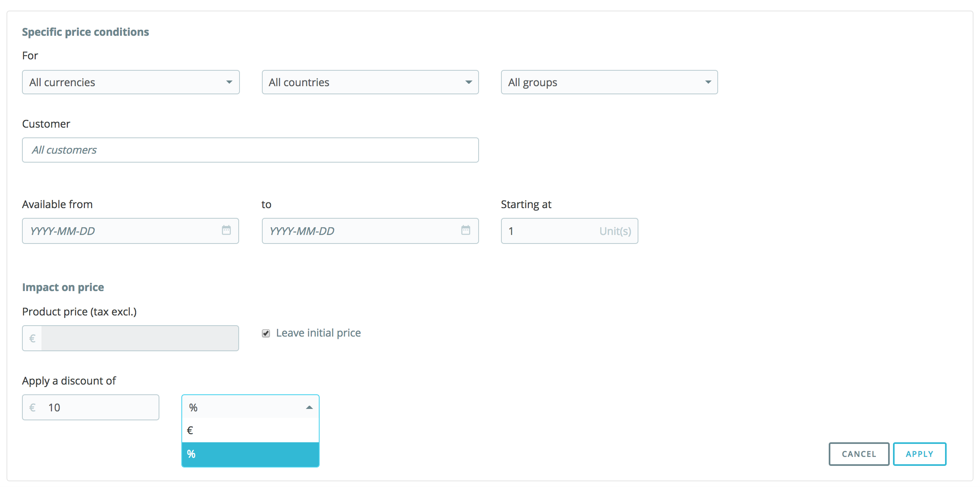Click the euro symbol in Product price field

[33, 338]
